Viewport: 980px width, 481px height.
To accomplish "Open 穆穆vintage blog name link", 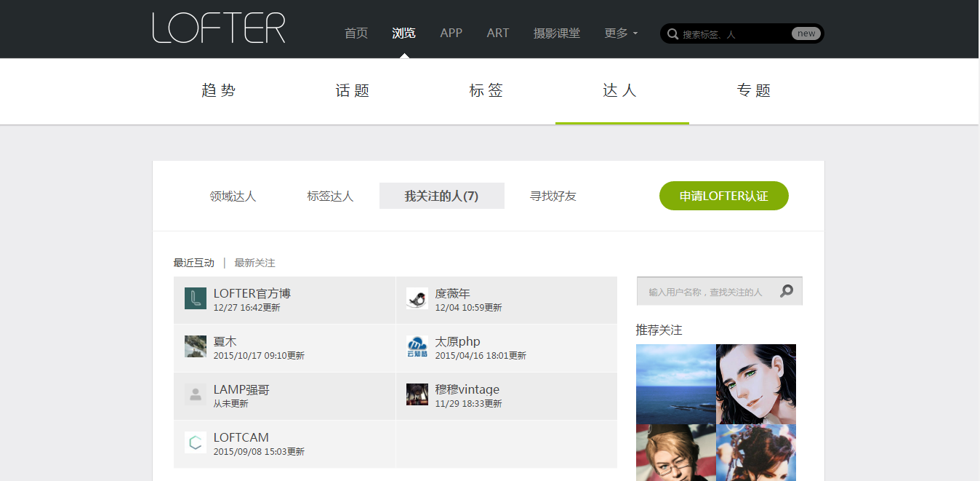I will point(467,389).
